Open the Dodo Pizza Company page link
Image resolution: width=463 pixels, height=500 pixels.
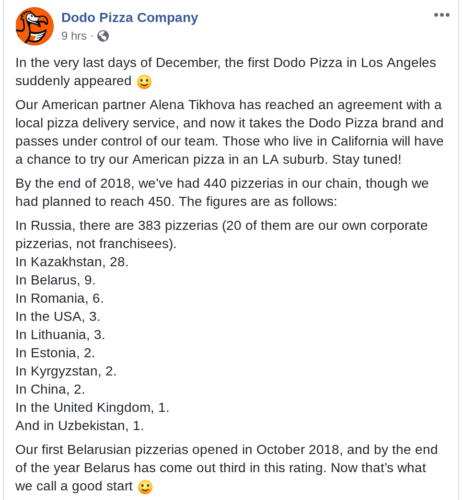click(130, 18)
